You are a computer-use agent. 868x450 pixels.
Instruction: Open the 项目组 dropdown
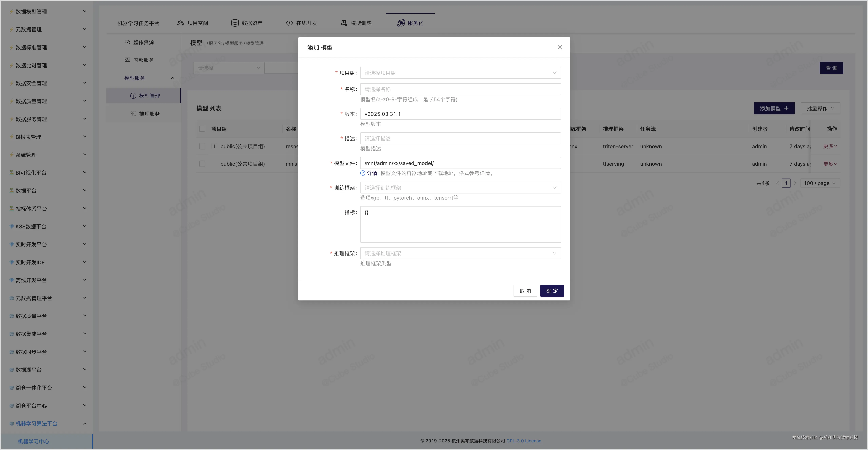[460, 73]
